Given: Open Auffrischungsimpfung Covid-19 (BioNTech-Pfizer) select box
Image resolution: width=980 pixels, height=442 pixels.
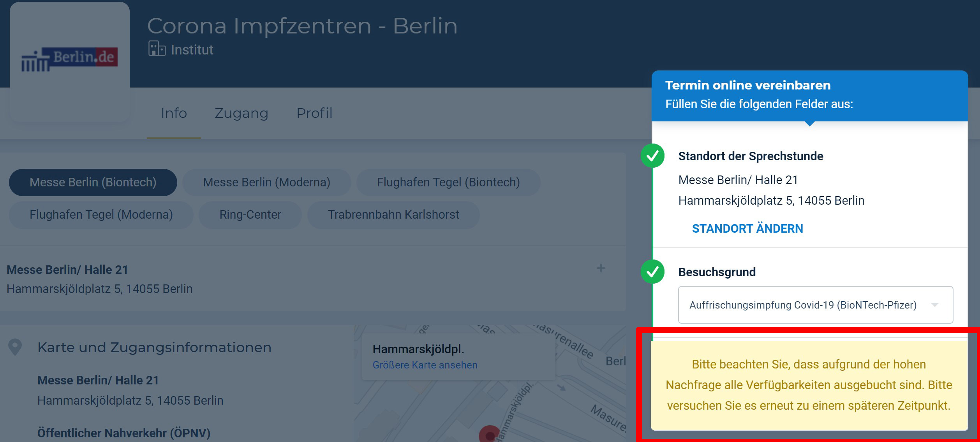Looking at the screenshot, I should click(802, 305).
